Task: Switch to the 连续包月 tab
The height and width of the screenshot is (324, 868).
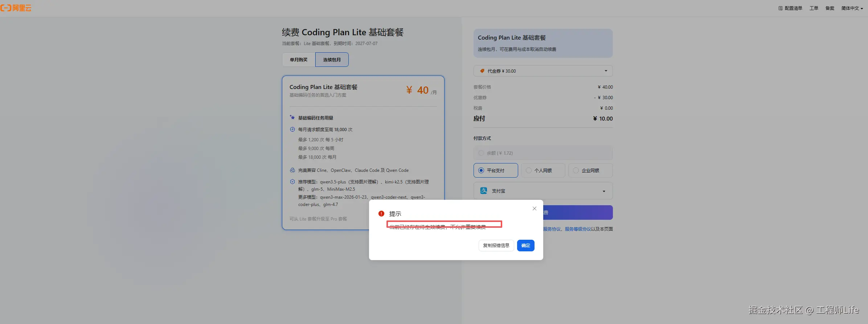Action: (x=332, y=60)
